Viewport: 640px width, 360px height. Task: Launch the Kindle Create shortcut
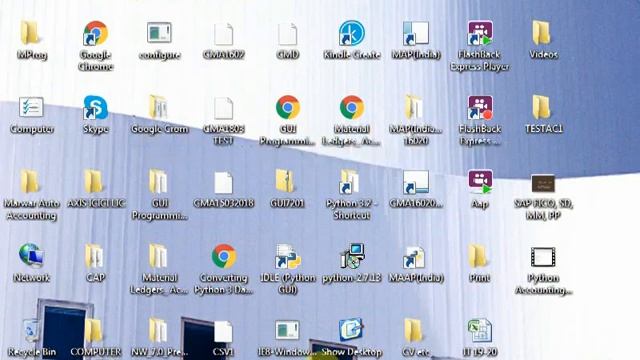351,33
